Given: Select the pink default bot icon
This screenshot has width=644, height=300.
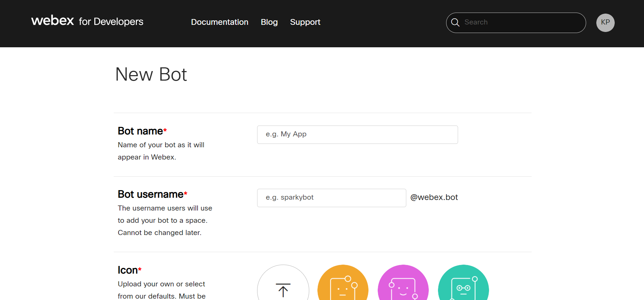Looking at the screenshot, I should pyautogui.click(x=403, y=282).
